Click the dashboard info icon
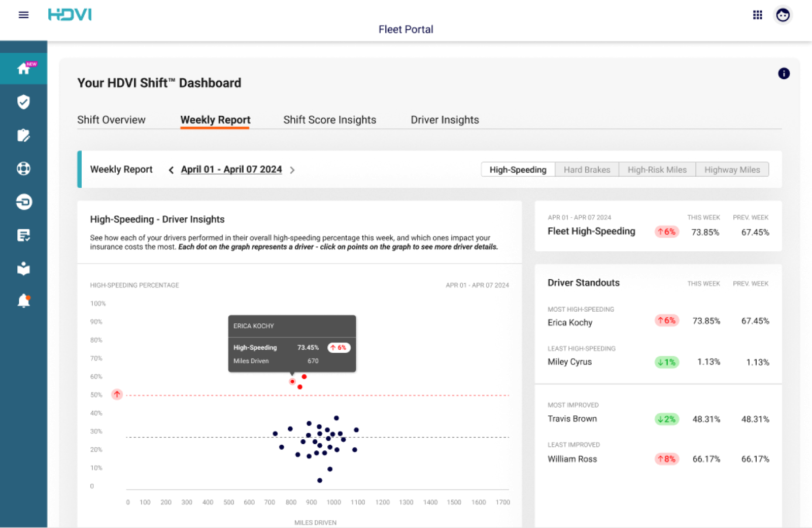This screenshot has height=528, width=812. [784, 74]
